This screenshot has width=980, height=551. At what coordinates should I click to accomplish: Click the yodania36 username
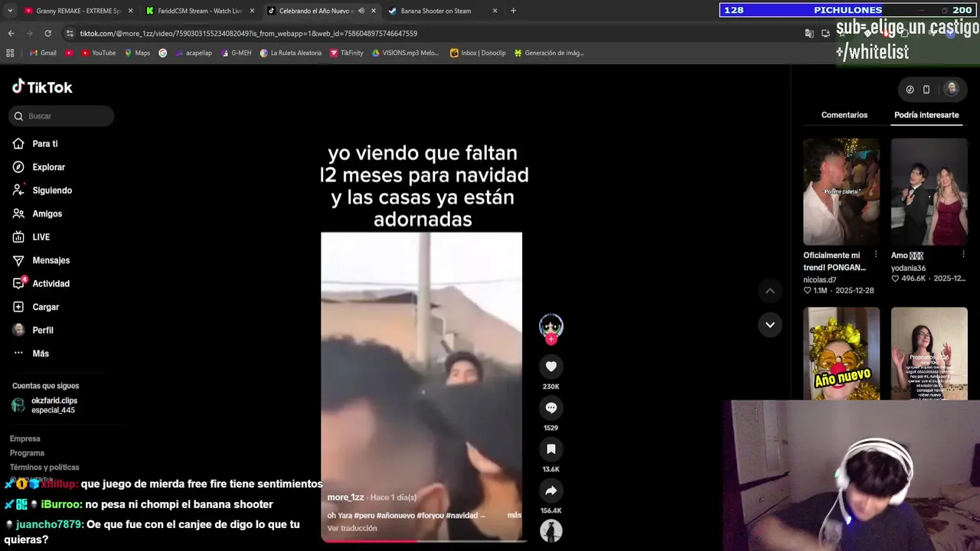pyautogui.click(x=908, y=269)
